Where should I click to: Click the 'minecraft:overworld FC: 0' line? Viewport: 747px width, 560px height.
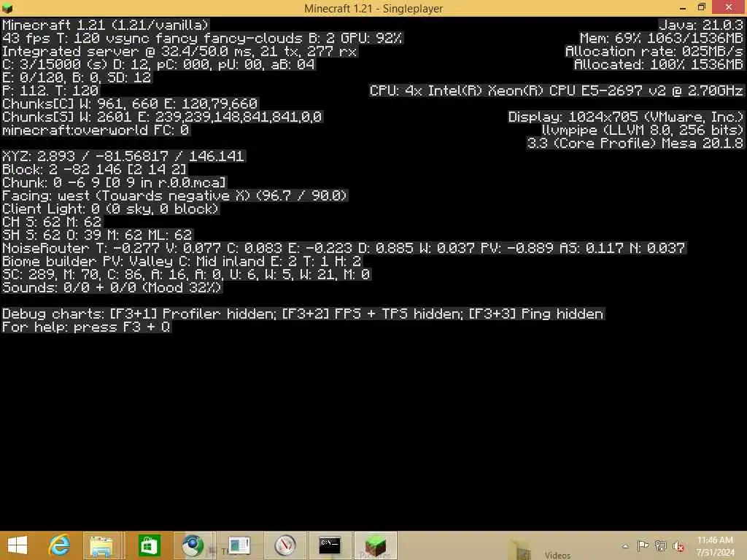tap(96, 130)
